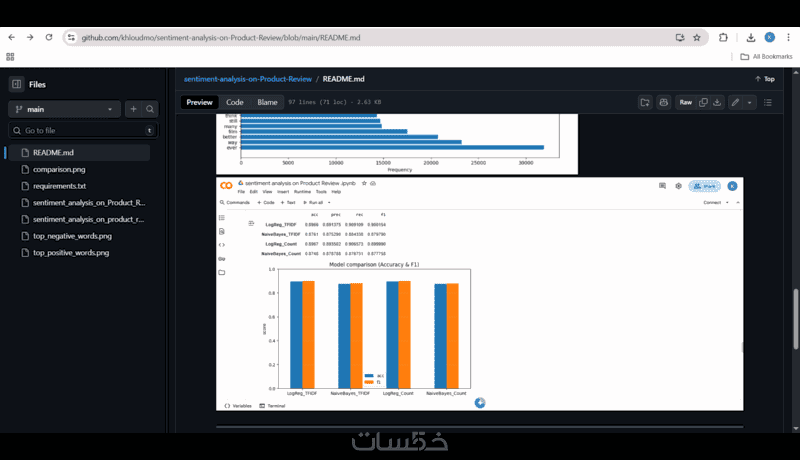800x460 pixels.
Task: Expand the main branch dropdown
Action: point(64,109)
